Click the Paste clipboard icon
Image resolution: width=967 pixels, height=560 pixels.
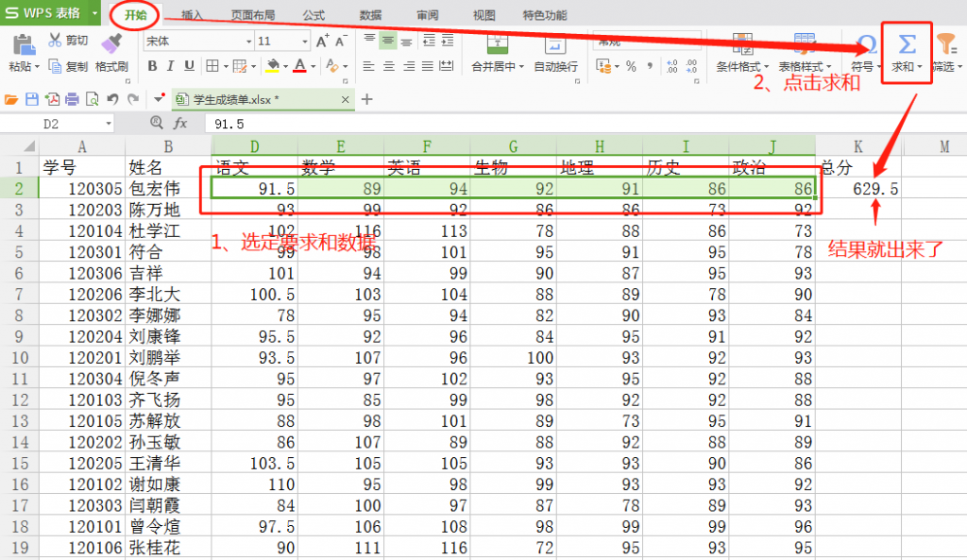24,44
